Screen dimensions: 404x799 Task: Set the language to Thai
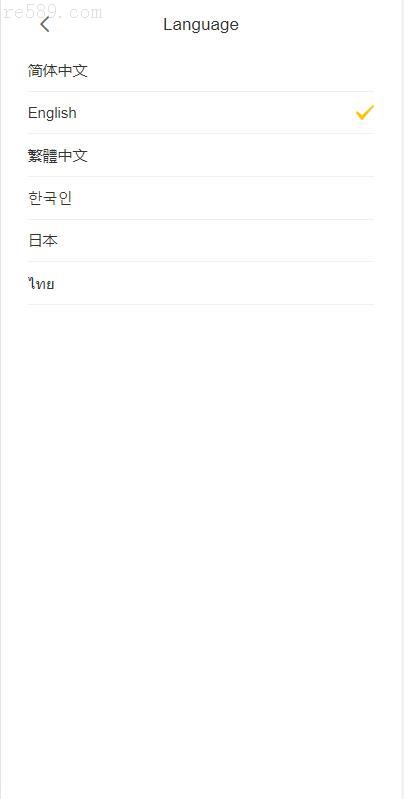click(x=201, y=283)
